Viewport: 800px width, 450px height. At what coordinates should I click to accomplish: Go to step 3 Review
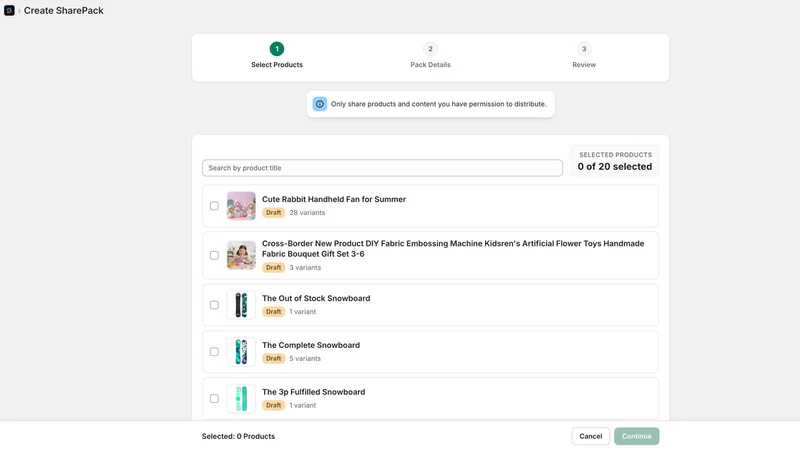(x=584, y=49)
